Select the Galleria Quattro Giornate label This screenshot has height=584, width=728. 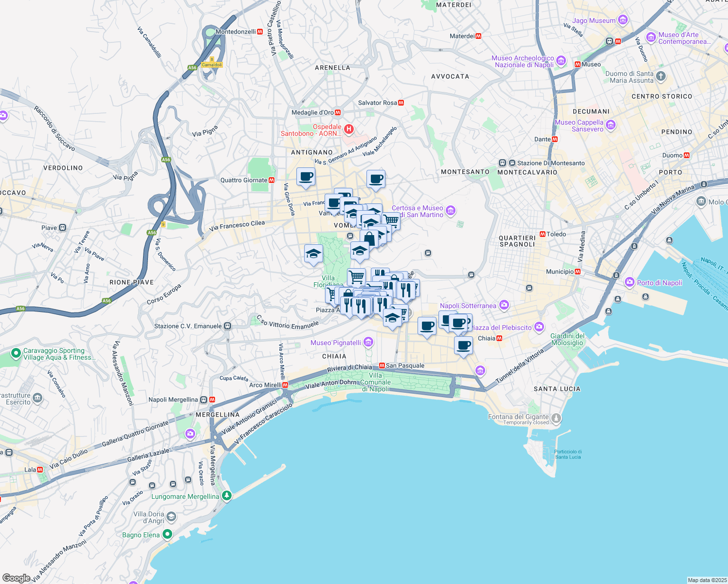point(135,434)
